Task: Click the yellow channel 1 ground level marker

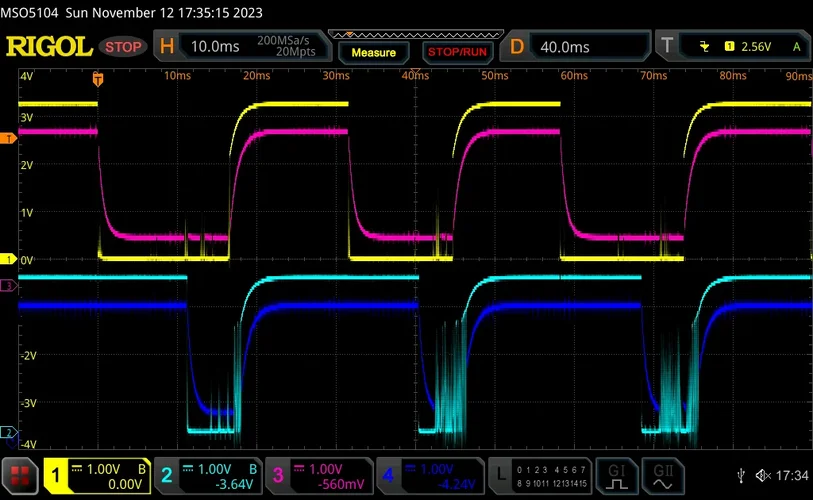Action: [8, 259]
